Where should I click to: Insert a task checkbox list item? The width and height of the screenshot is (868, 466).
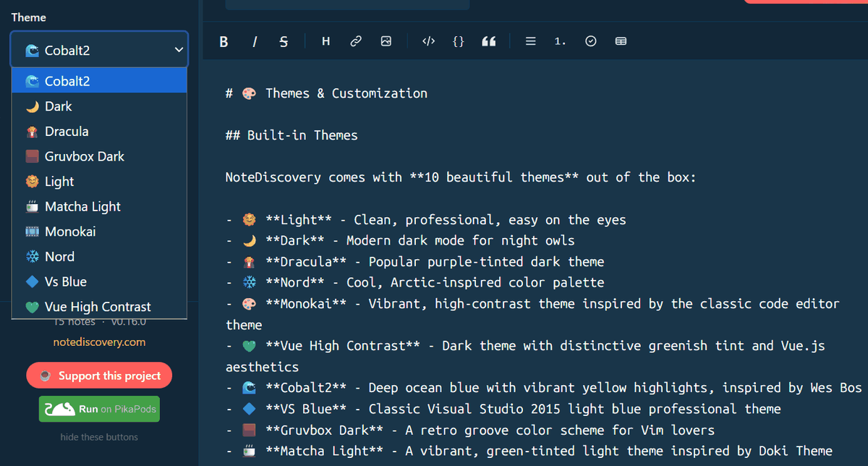[591, 42]
